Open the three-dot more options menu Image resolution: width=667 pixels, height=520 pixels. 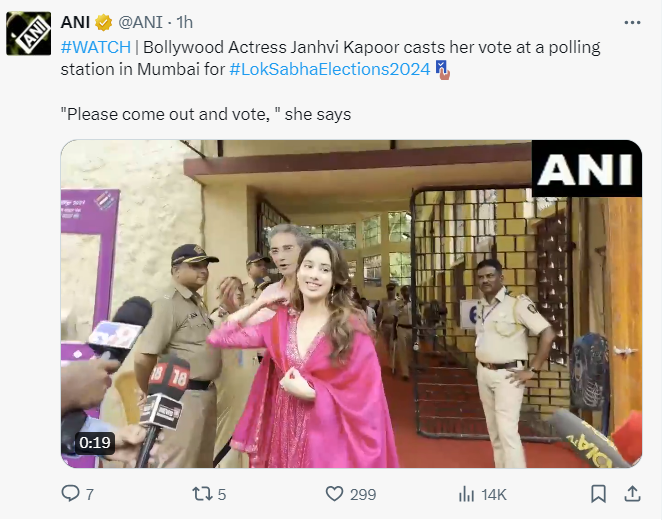click(x=631, y=22)
